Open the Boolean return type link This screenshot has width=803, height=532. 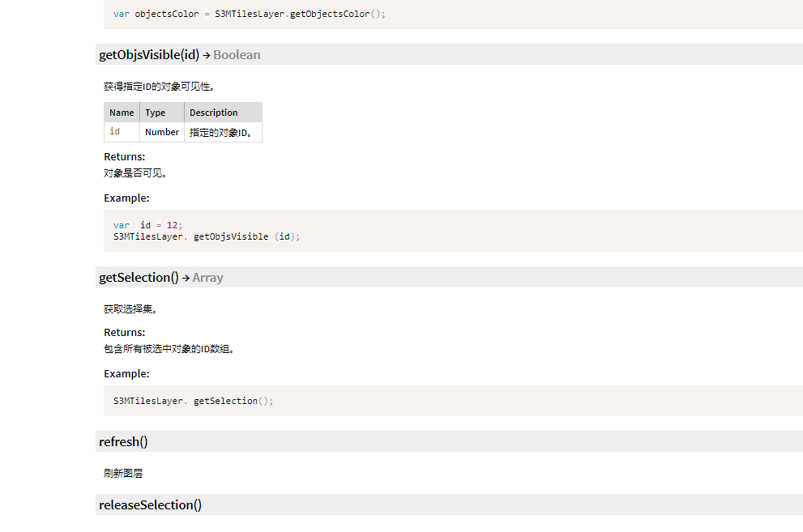click(237, 55)
